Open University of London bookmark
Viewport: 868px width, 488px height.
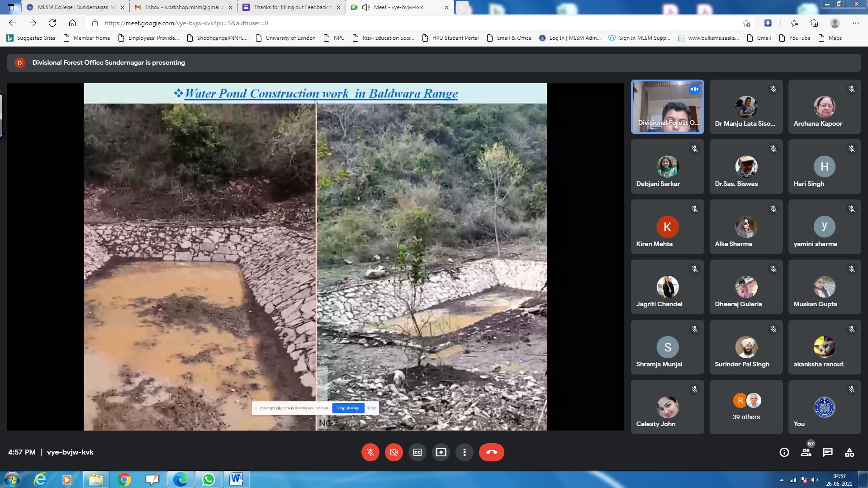[285, 38]
